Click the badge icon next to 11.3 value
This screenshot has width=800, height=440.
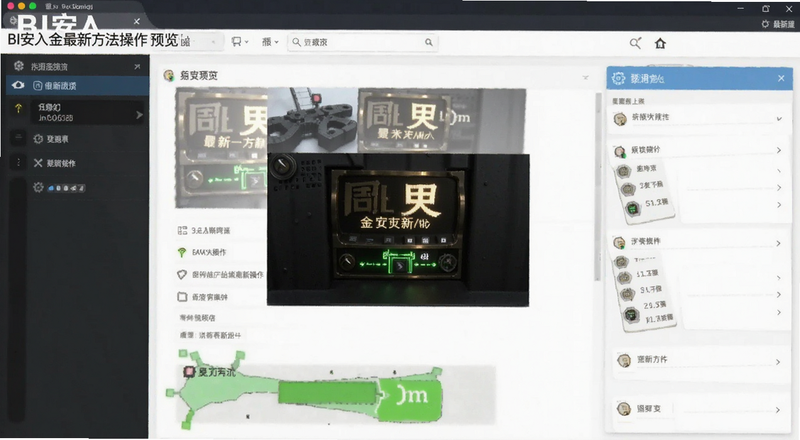coord(624,278)
